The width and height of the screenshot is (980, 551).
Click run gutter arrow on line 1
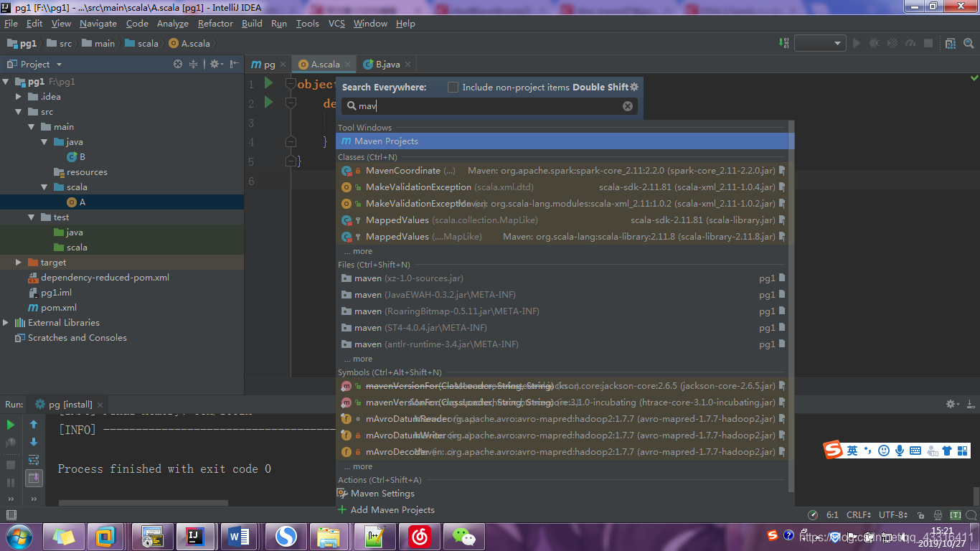click(x=268, y=83)
